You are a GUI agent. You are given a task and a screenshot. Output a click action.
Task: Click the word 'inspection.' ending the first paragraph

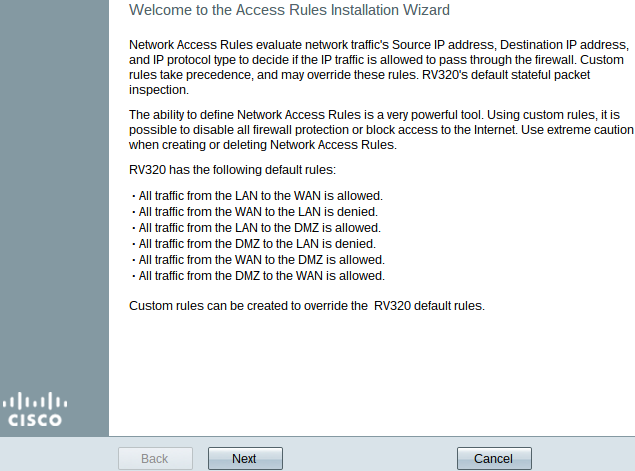coord(159,90)
